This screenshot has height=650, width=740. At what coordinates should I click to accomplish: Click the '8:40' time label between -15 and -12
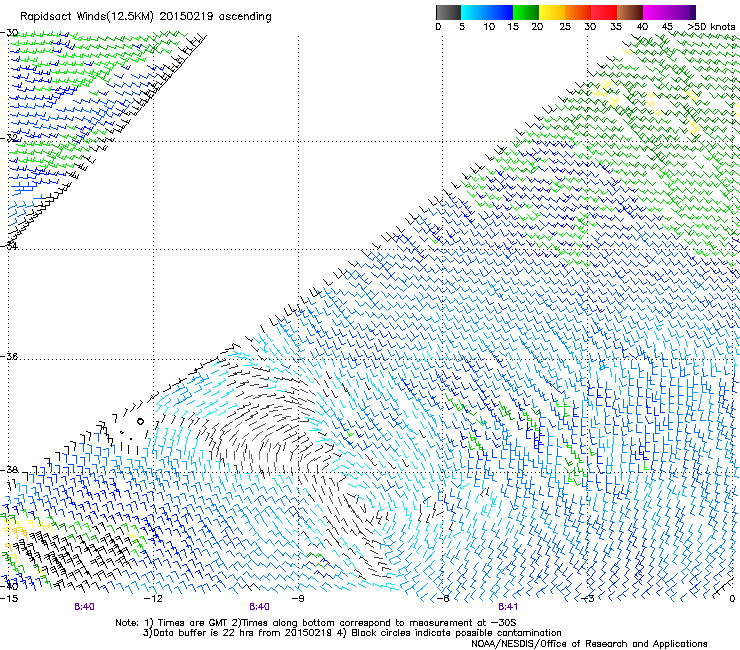84,607
